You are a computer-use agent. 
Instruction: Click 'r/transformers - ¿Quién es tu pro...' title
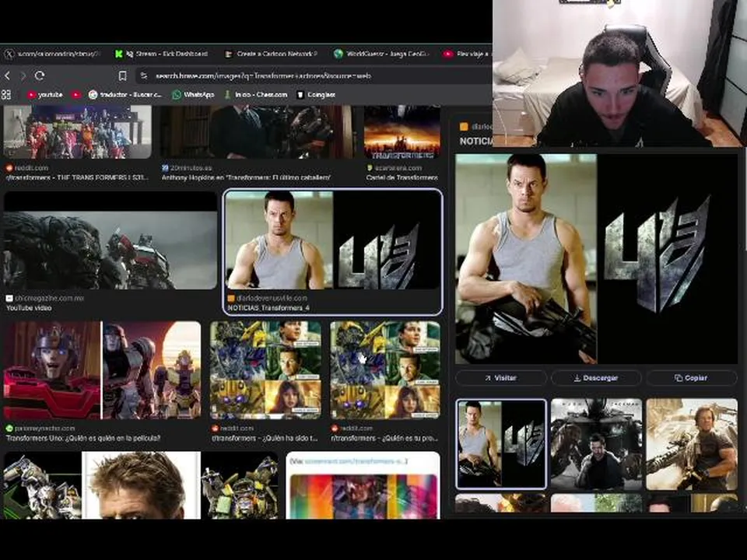point(384,438)
